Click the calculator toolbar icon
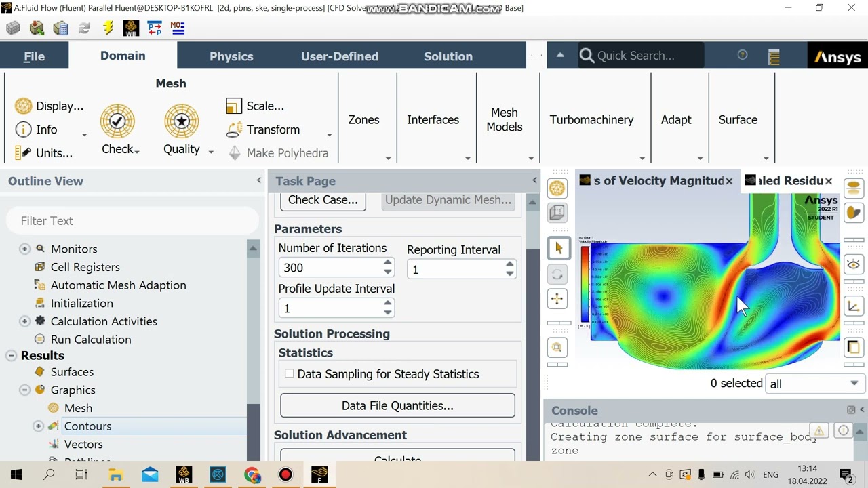Screen dimensions: 868x488 click(60, 28)
